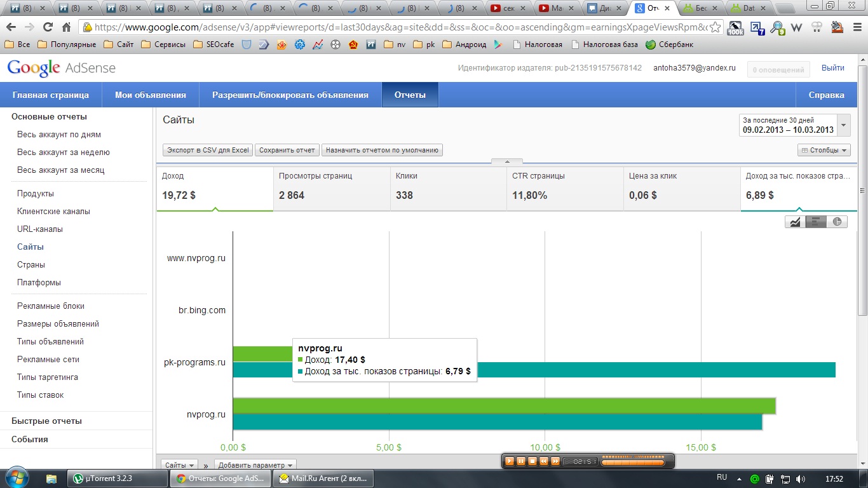Viewport: 868px width, 488px height.
Task: Open Разрешить/блокировать объявления tab
Action: pyautogui.click(x=290, y=95)
